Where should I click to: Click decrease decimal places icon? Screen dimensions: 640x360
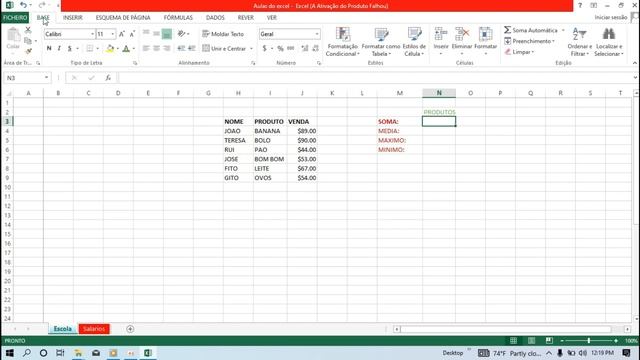[315, 48]
